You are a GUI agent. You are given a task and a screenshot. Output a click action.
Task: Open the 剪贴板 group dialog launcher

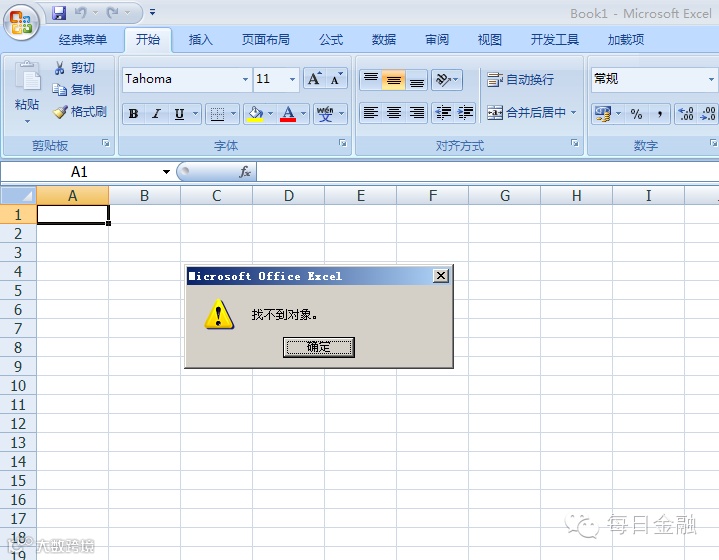tap(106, 143)
